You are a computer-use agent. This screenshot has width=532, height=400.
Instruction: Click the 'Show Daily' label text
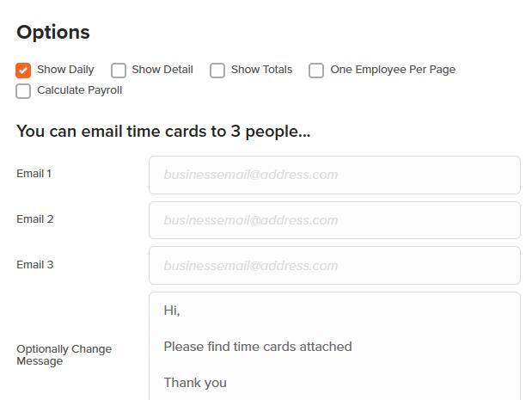coord(65,70)
